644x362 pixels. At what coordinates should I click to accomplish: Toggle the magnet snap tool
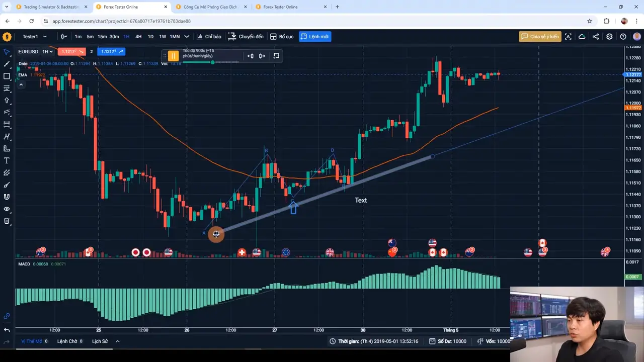click(x=7, y=197)
